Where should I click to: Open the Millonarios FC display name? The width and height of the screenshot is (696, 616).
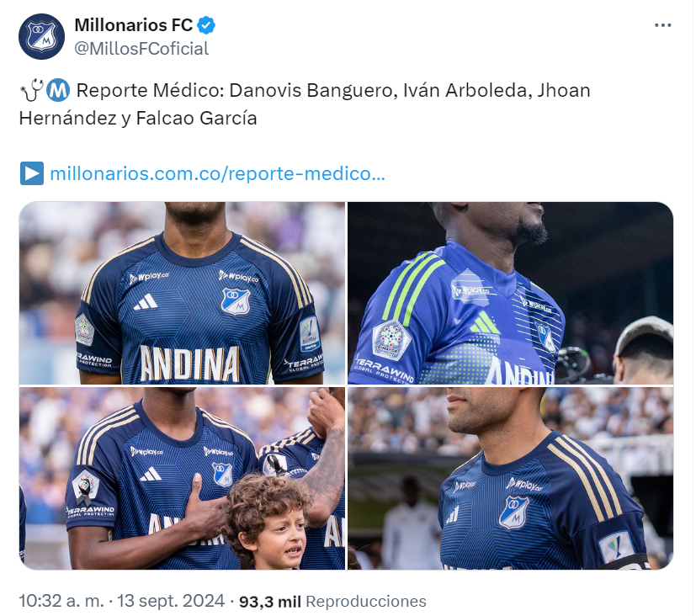tap(134, 25)
